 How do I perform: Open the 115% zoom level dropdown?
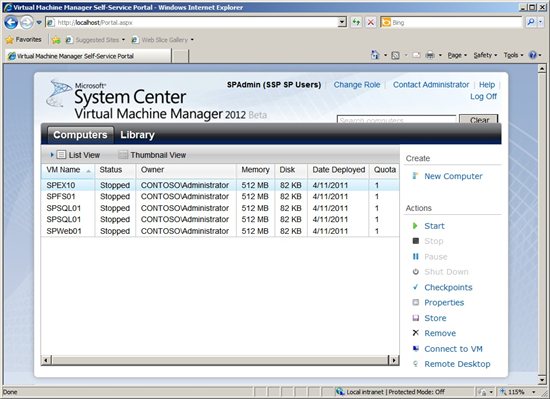[x=534, y=392]
